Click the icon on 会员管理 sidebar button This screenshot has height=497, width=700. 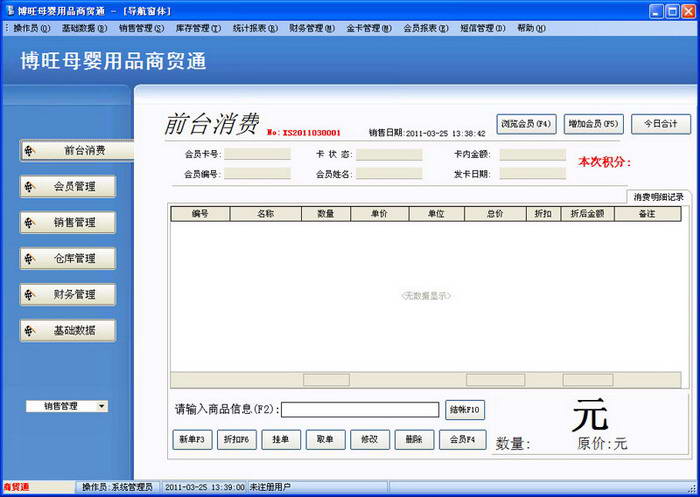29,187
